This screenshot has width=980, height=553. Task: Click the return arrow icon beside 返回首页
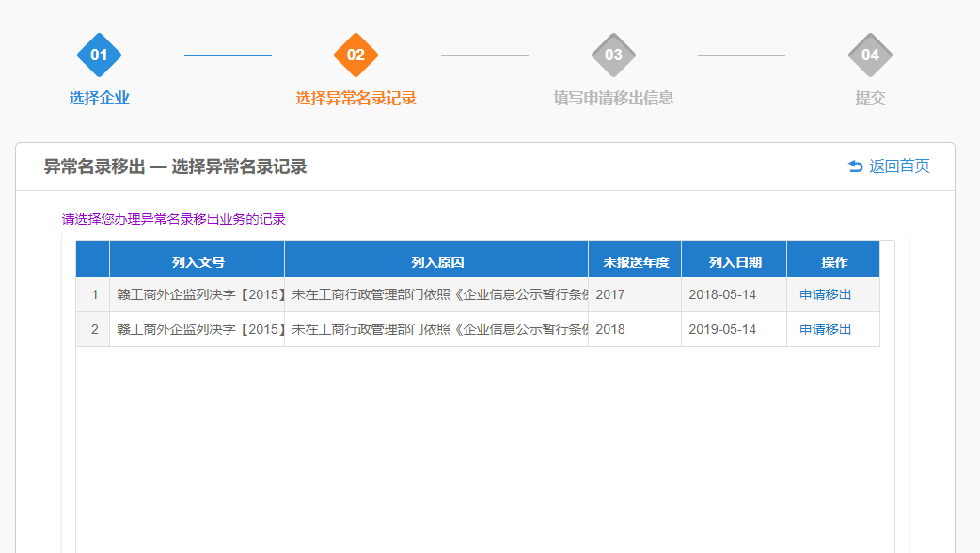point(855,166)
